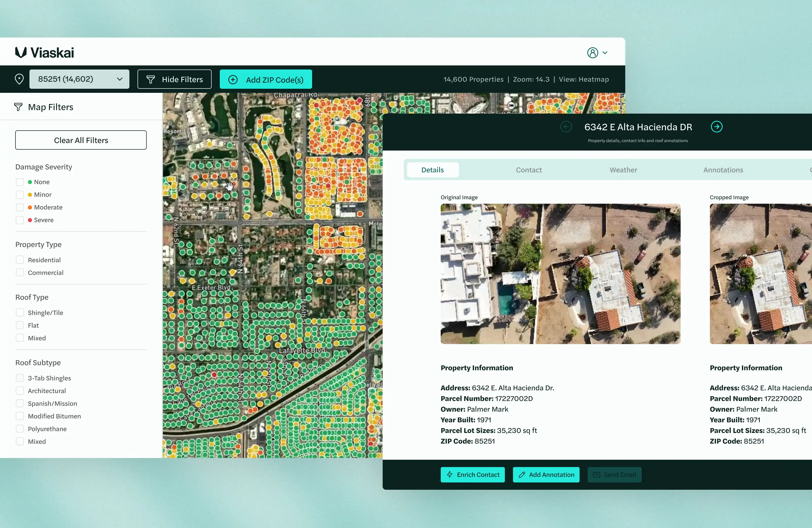812x528 pixels.
Task: Click Add ZIP Code(s) button
Action: click(266, 79)
